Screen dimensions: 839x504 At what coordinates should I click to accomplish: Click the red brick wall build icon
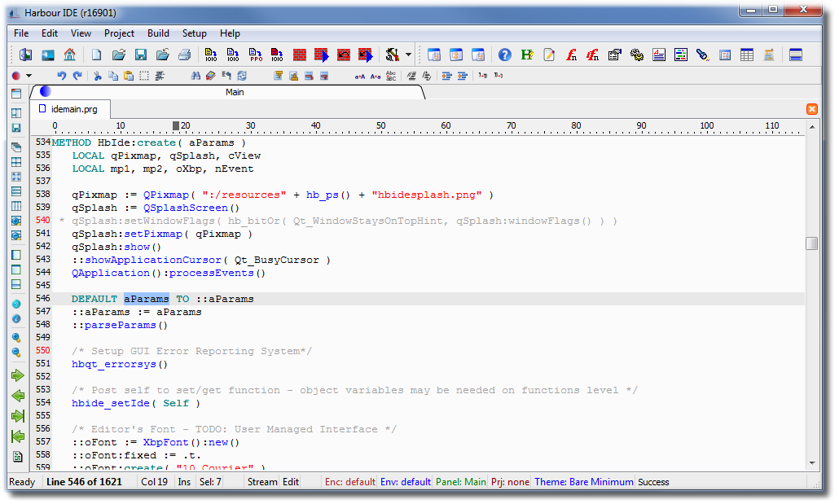[300, 55]
